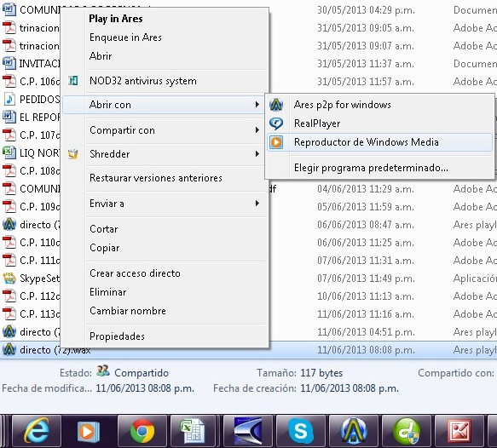The height and width of the screenshot is (448, 497).
Task: Expand the Shredder submenu arrow
Action: point(257,154)
